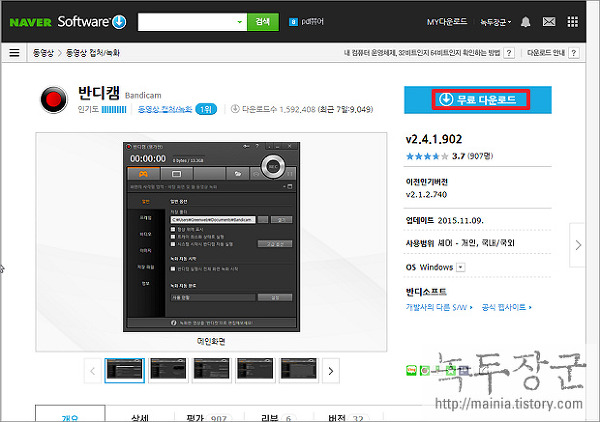Image resolution: width=600 pixels, height=422 pixels.
Task: Go to 동영상 캡처/녹화 breadcrumb
Action: tap(93, 53)
